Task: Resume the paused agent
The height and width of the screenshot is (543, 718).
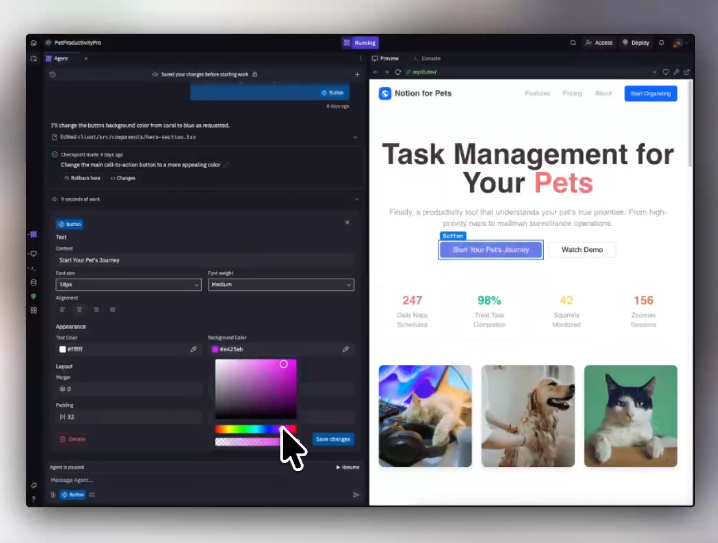Action: pyautogui.click(x=348, y=467)
